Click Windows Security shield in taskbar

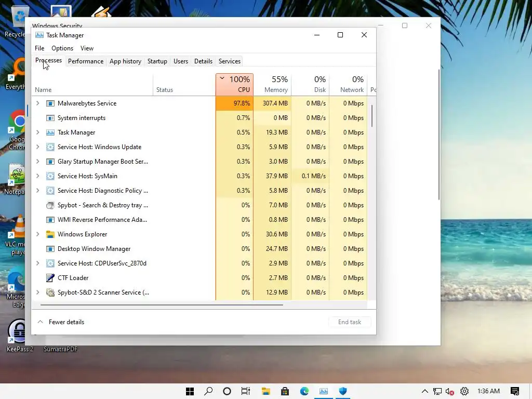343,391
